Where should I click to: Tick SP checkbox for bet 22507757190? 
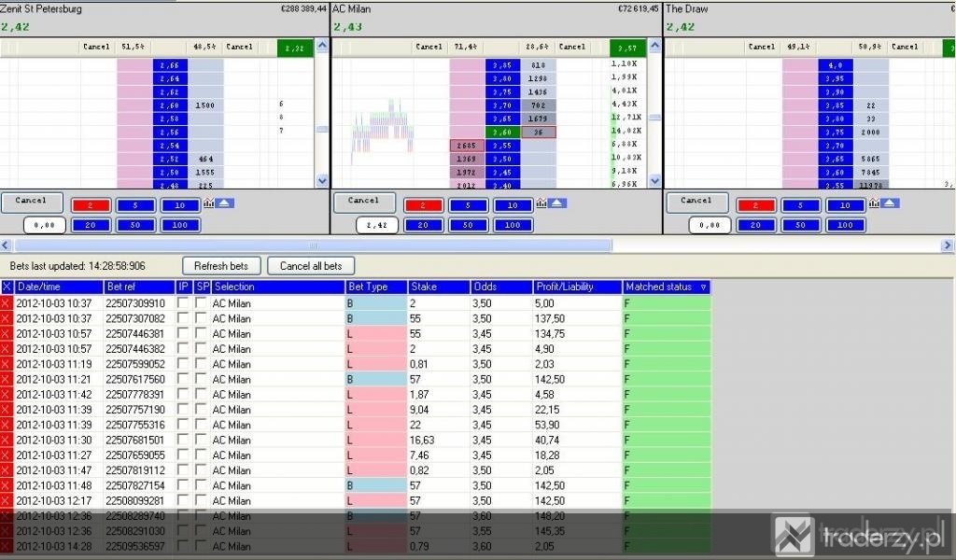point(201,410)
